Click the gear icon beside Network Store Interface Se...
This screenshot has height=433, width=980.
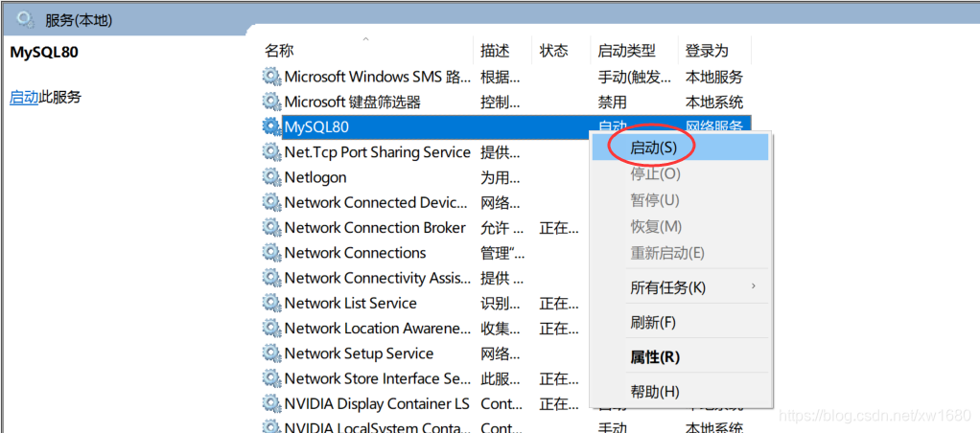pyautogui.click(x=271, y=378)
